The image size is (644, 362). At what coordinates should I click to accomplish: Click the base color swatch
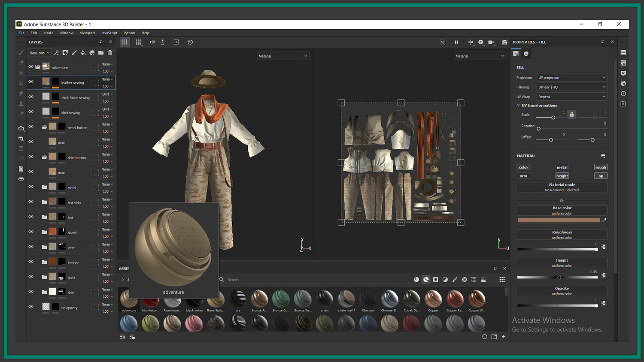(x=559, y=220)
